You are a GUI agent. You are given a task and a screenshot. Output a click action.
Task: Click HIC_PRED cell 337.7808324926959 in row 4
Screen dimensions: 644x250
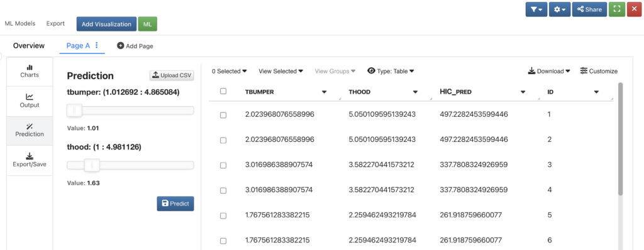point(474,190)
